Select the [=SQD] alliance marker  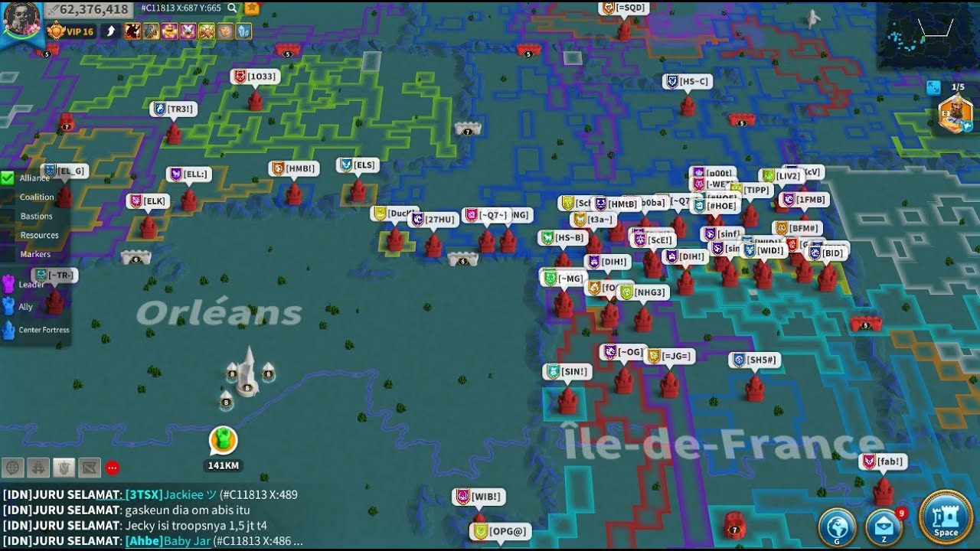pos(625,8)
